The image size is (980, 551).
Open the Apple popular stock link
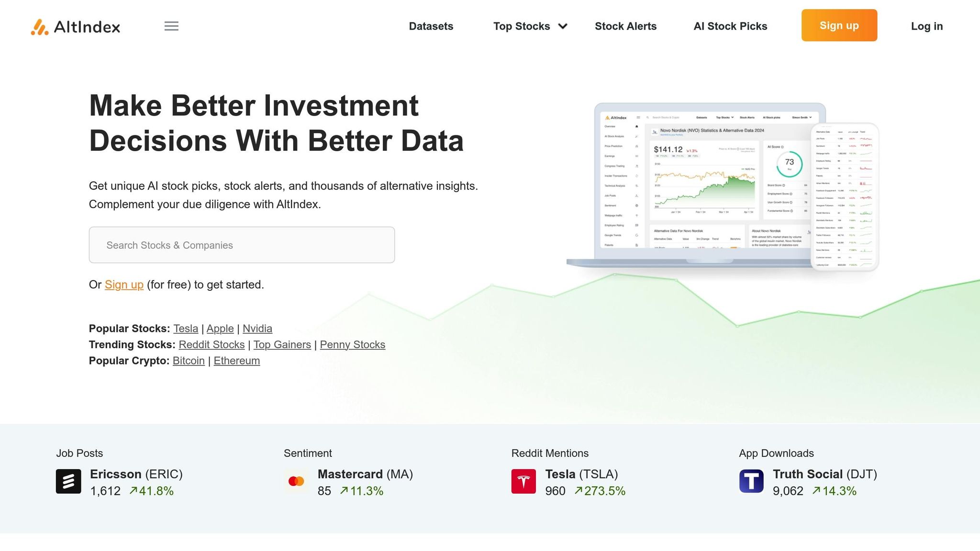pyautogui.click(x=220, y=329)
